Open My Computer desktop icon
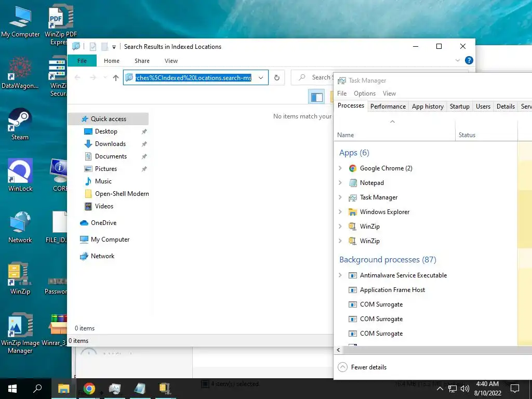Viewport: 532px width, 399px height. (x=20, y=21)
